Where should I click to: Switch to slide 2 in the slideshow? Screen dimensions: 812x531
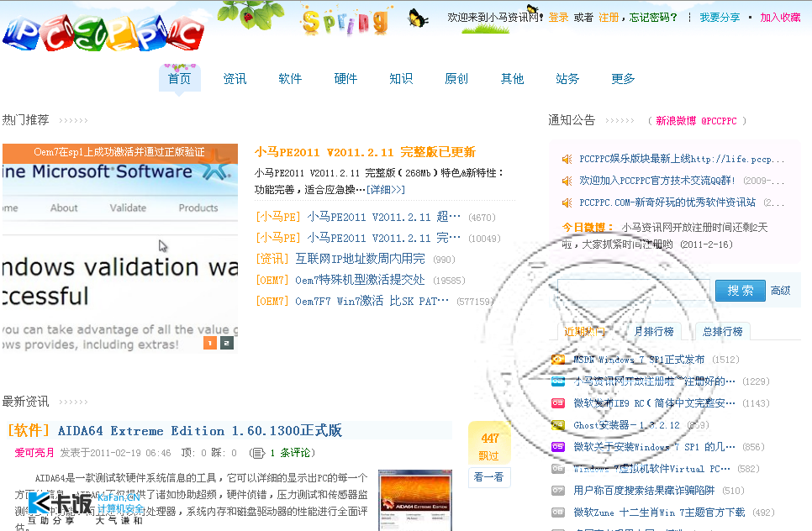coord(227,343)
